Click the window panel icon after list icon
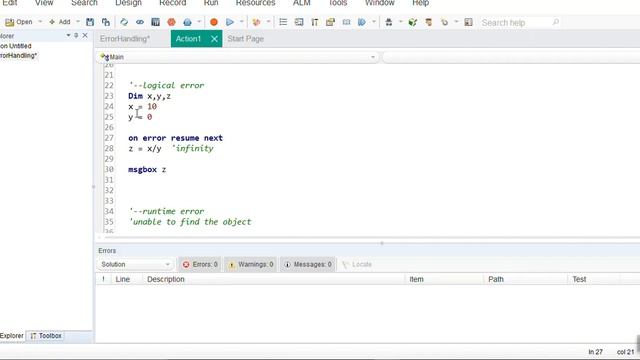Viewport: 640px width, 360px height. (299, 22)
